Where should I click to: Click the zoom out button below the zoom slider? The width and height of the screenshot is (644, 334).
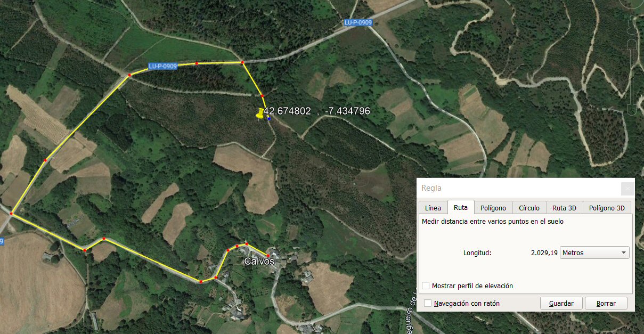pos(632,109)
